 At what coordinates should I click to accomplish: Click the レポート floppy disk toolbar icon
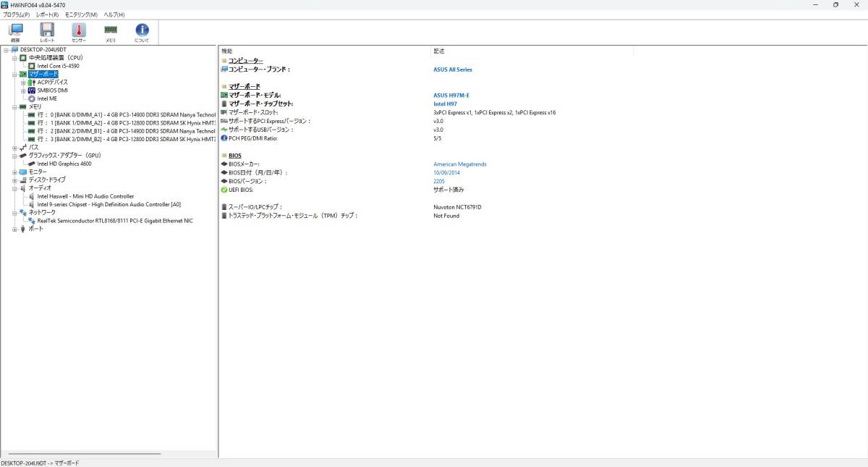[47, 33]
